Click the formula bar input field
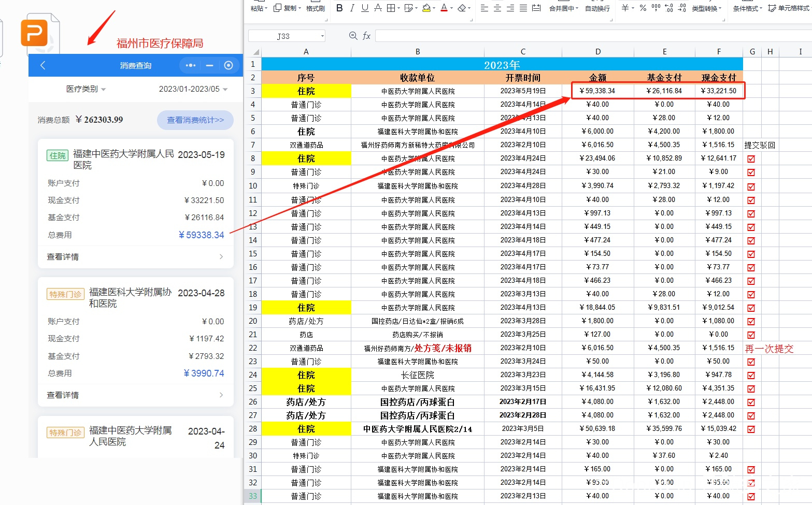The image size is (812, 505). pos(593,36)
